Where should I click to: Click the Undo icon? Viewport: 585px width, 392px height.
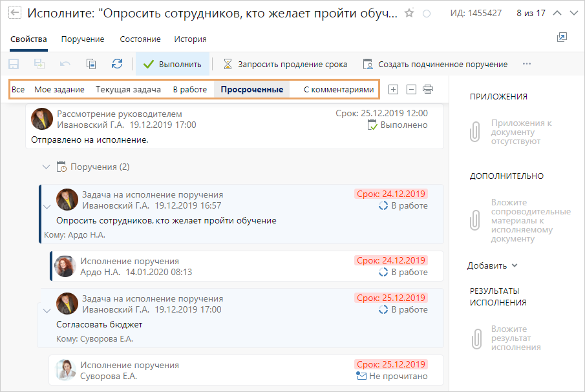tap(65, 63)
